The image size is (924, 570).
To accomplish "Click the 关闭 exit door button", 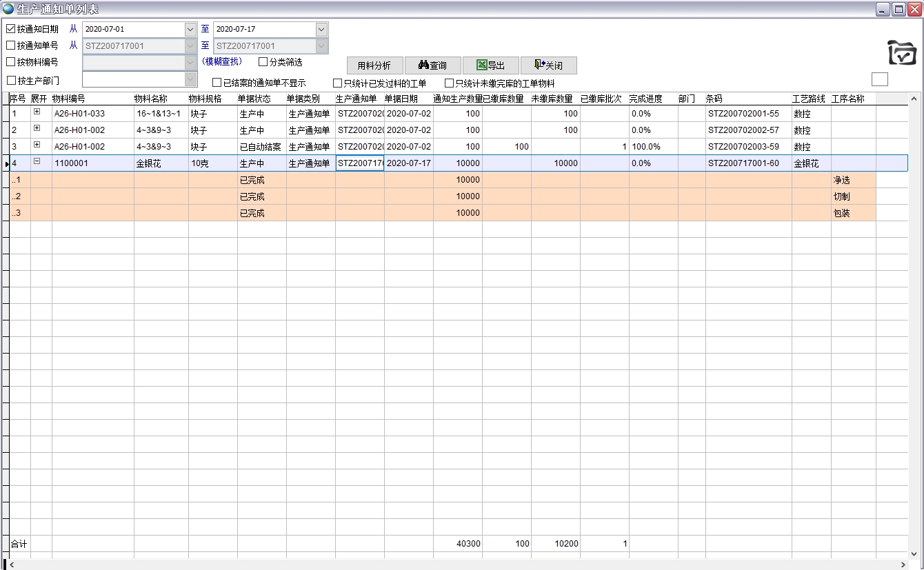I will click(x=548, y=65).
